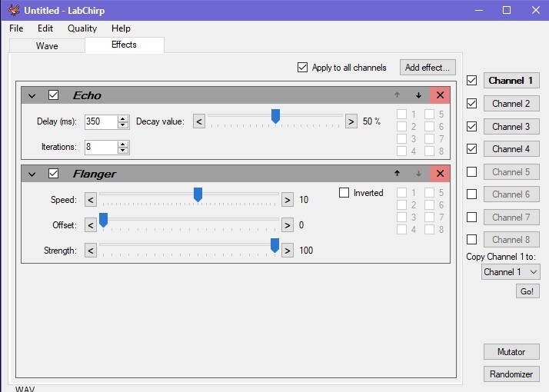Click the Iterations spinner down arrow

click(x=123, y=151)
